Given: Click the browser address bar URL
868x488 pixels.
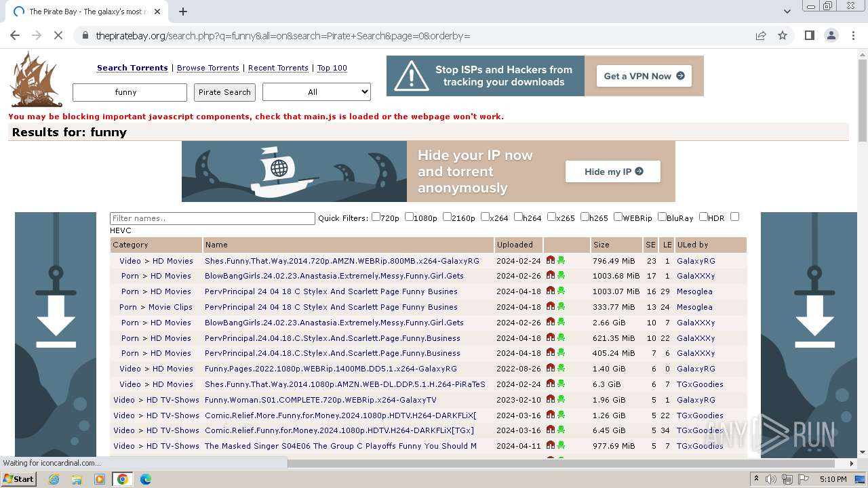Looking at the screenshot, I should click(283, 35).
